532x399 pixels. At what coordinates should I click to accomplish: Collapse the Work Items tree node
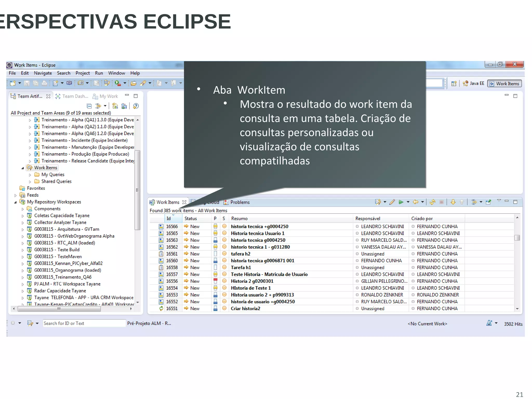click(23, 168)
